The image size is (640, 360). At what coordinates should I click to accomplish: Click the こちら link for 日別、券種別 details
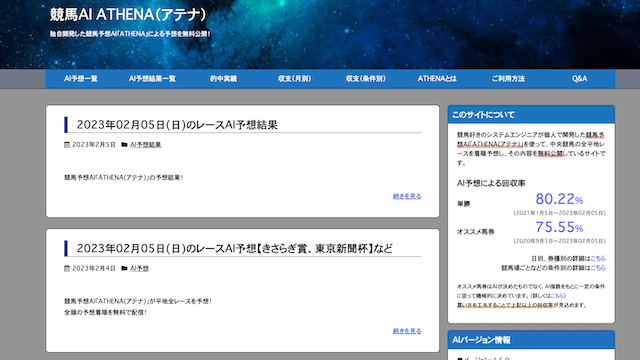click(598, 258)
